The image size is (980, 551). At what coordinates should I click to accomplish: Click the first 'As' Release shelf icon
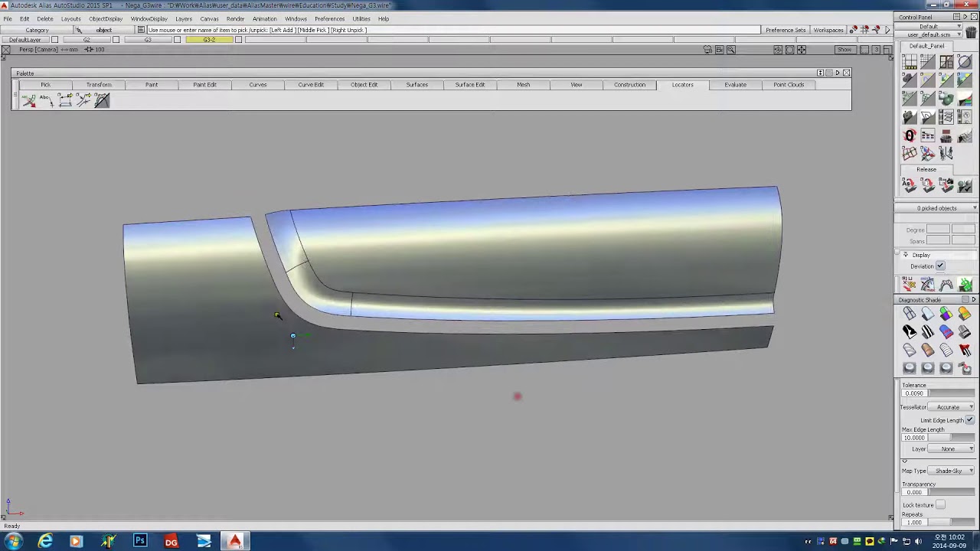909,184
